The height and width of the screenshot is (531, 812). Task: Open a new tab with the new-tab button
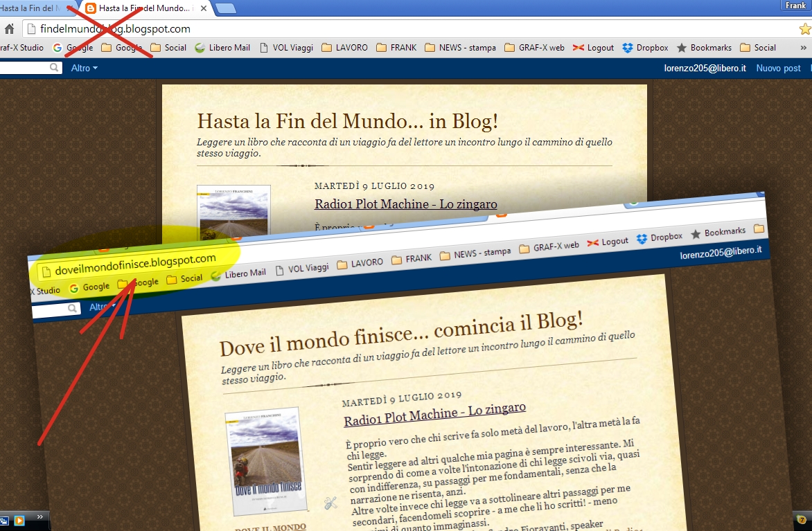(225, 8)
